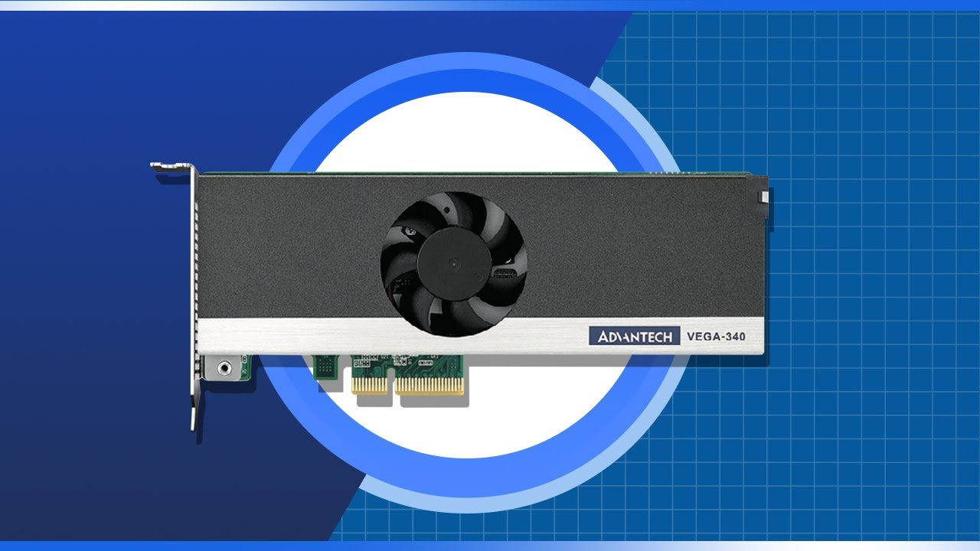
Task: Click the gold PCIe edge connector
Action: click(x=408, y=386)
